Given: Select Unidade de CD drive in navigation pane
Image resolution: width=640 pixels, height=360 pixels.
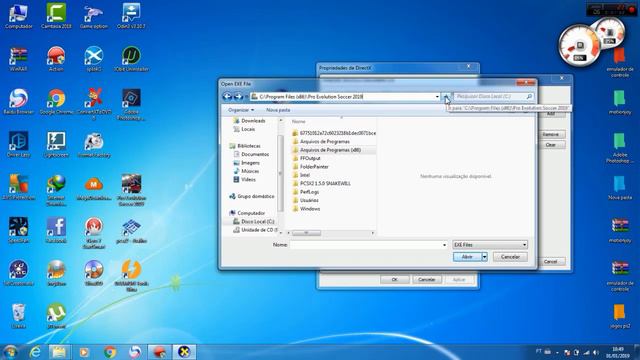Looking at the screenshot, I should pos(255,230).
